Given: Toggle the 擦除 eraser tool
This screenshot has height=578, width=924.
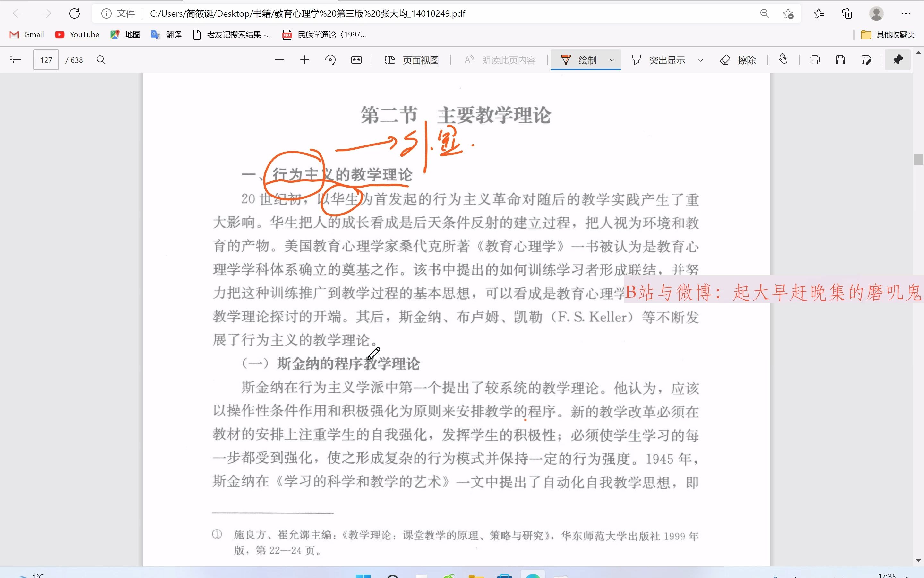Looking at the screenshot, I should [738, 60].
